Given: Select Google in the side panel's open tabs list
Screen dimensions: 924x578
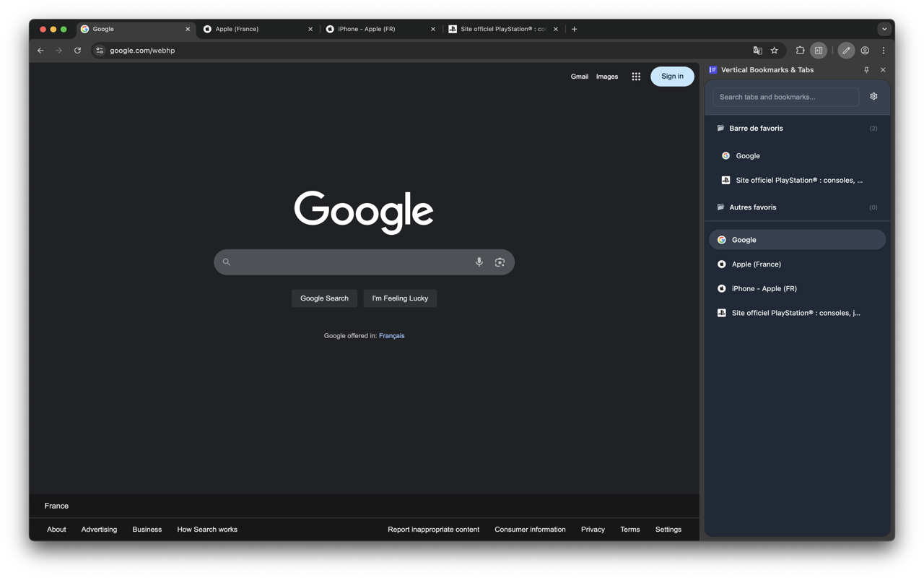Looking at the screenshot, I should pyautogui.click(x=797, y=240).
